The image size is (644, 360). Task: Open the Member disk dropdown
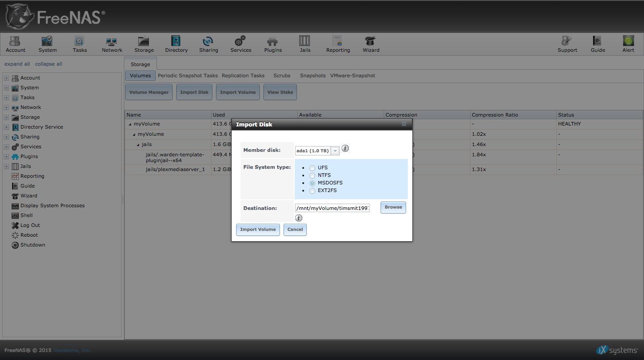coord(335,151)
